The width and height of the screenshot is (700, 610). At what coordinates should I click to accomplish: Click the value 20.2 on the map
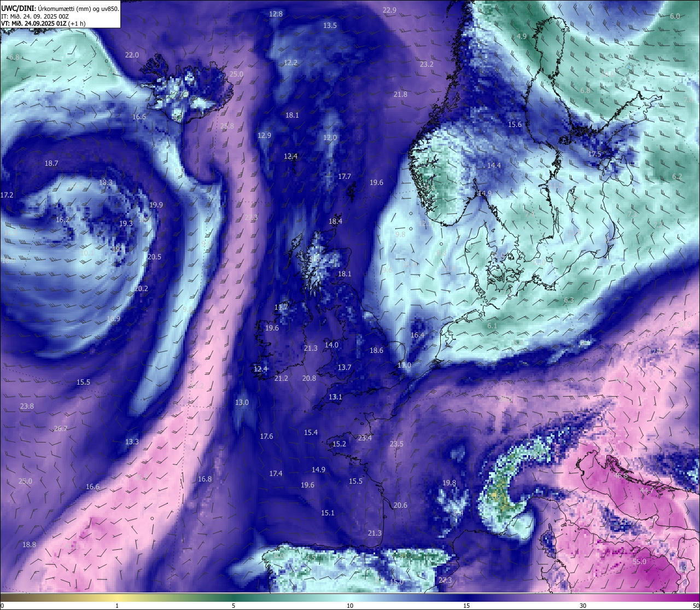(x=141, y=288)
